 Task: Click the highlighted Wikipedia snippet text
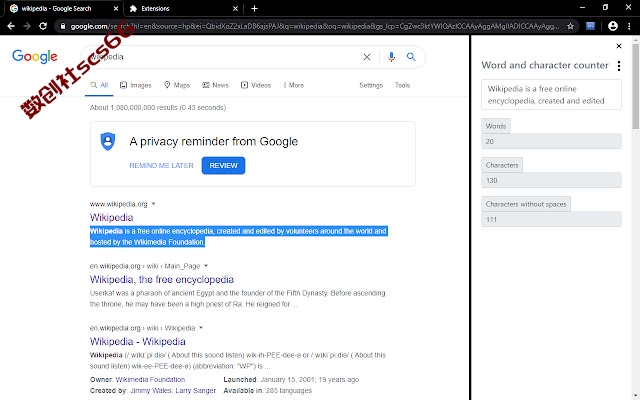238,236
